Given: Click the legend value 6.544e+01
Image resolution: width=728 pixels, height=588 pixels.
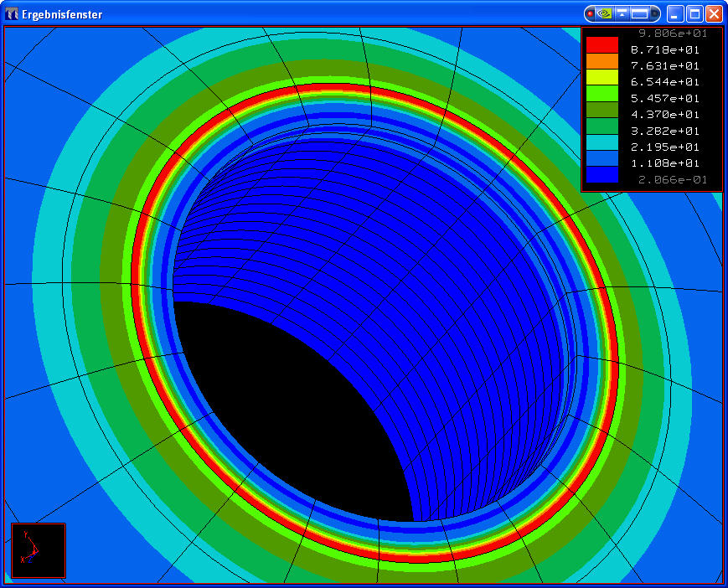Looking at the screenshot, I should tap(665, 82).
